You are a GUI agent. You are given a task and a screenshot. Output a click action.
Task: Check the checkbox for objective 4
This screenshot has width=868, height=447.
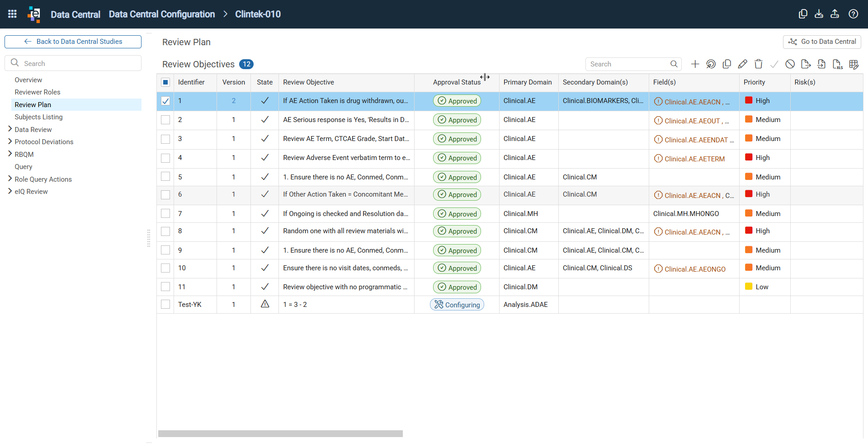click(165, 158)
